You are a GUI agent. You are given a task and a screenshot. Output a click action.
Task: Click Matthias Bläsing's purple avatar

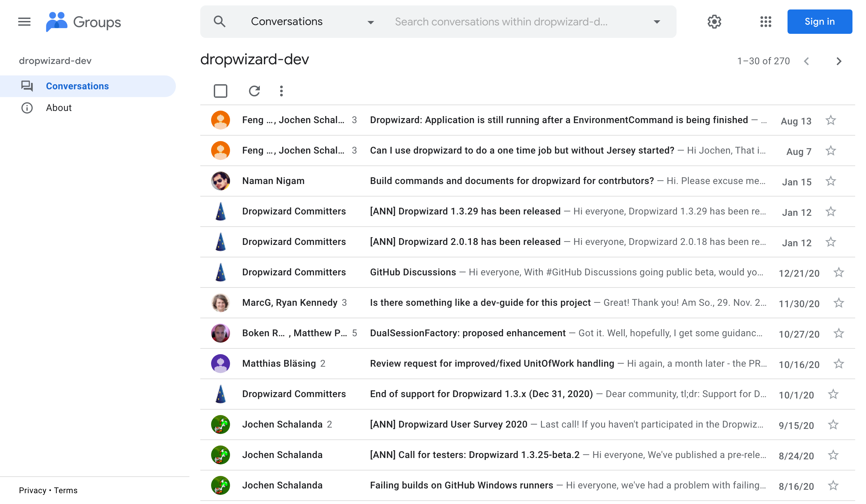220,364
